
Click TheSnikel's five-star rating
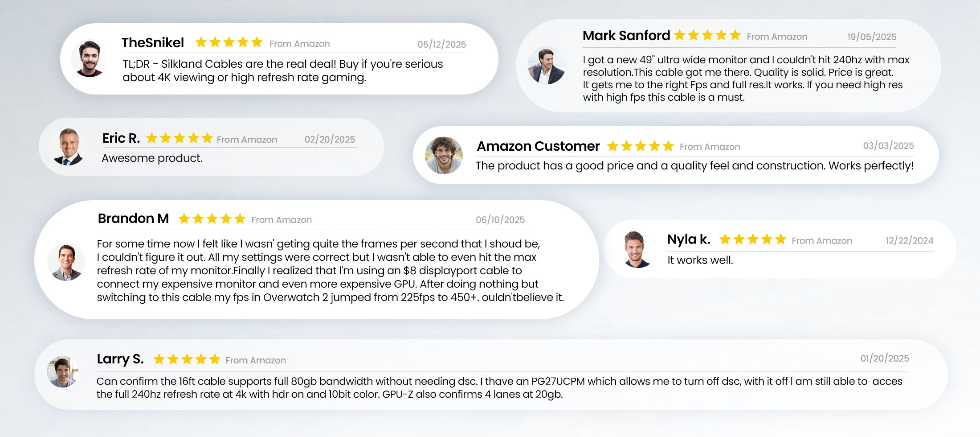229,42
